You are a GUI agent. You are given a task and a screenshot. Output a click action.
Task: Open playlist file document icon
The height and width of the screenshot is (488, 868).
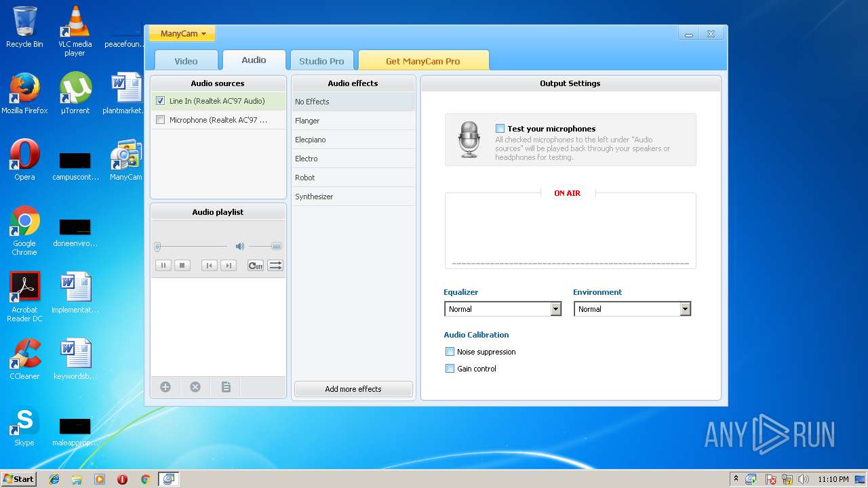click(x=226, y=387)
